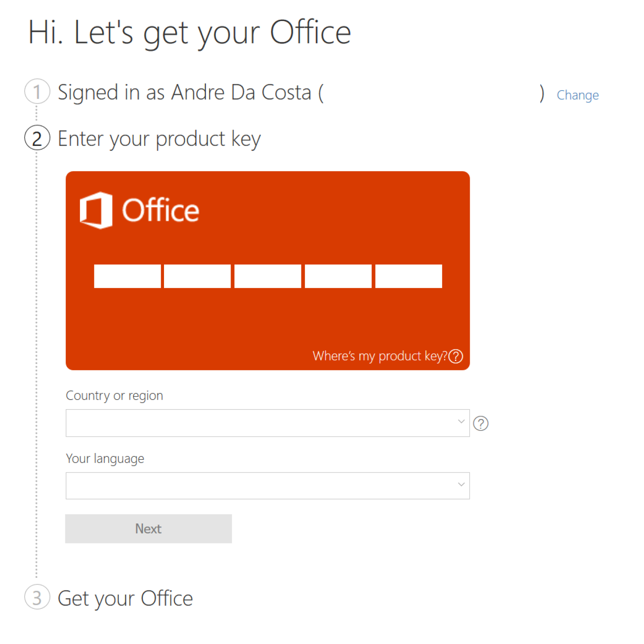This screenshot has width=644, height=644.
Task: Click the Office logo icon on card
Action: (96, 210)
